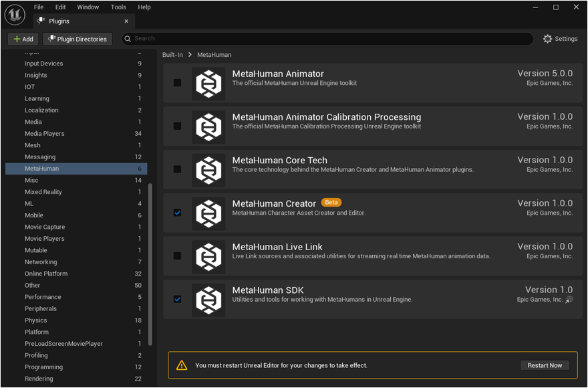
Task: Select the Online Platform category
Action: coord(76,274)
